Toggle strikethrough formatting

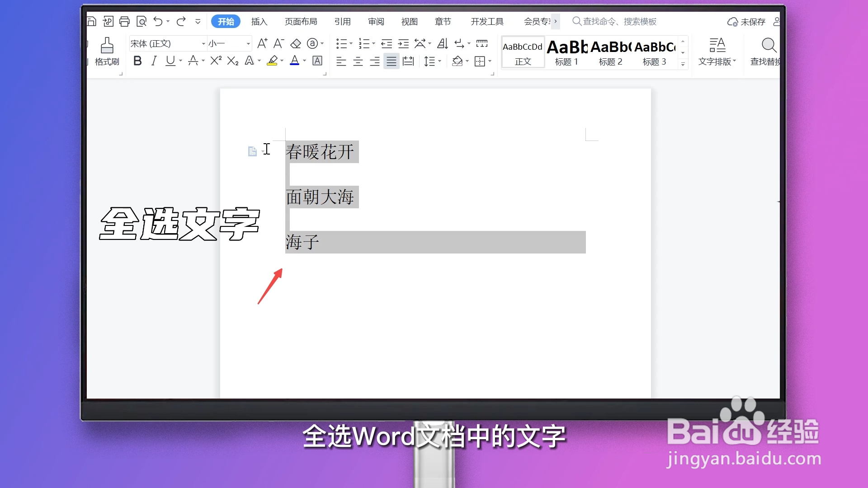click(x=193, y=61)
